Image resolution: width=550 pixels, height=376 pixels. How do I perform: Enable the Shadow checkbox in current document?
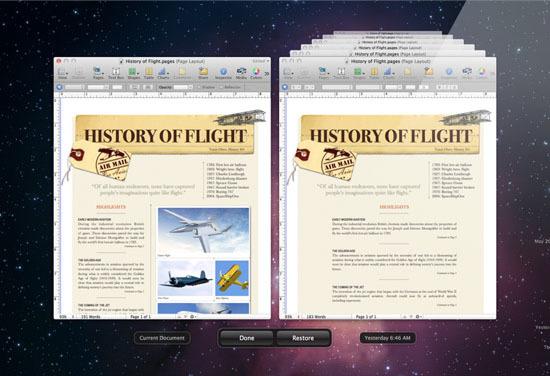(x=199, y=87)
